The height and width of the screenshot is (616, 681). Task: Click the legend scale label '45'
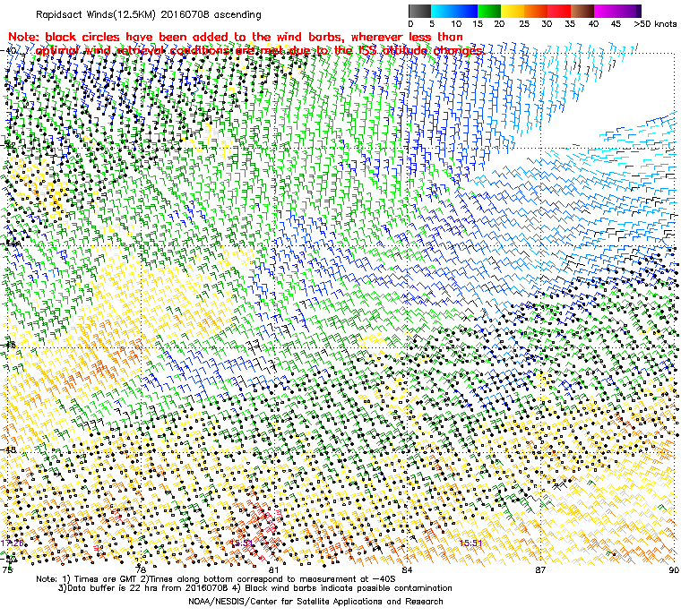coord(616,24)
